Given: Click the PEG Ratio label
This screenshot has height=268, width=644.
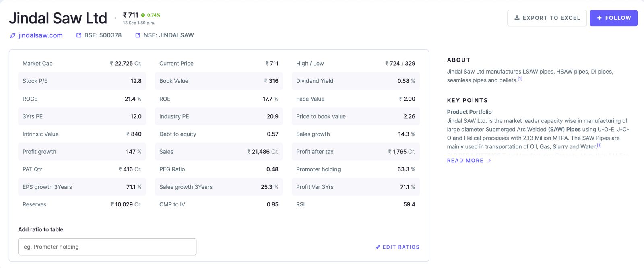Looking at the screenshot, I should (172, 169).
